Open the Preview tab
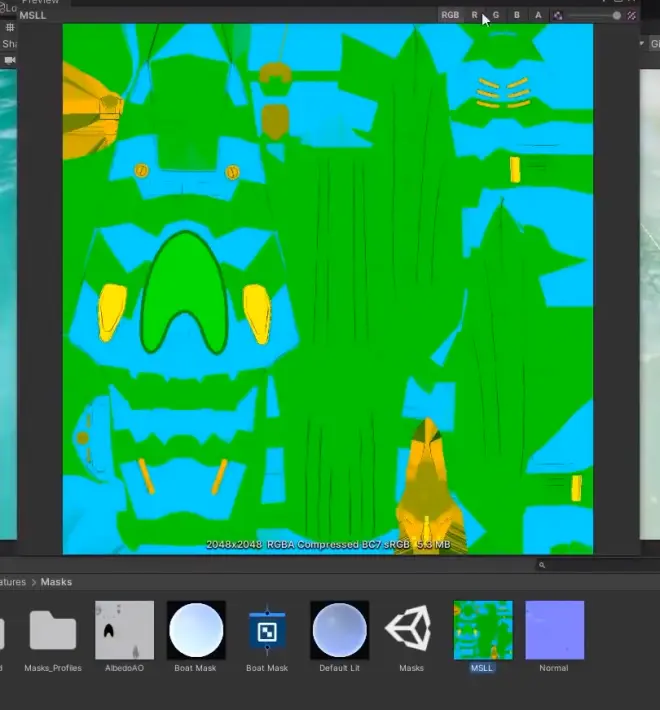Image resolution: width=660 pixels, height=710 pixels. pyautogui.click(x=40, y=2)
